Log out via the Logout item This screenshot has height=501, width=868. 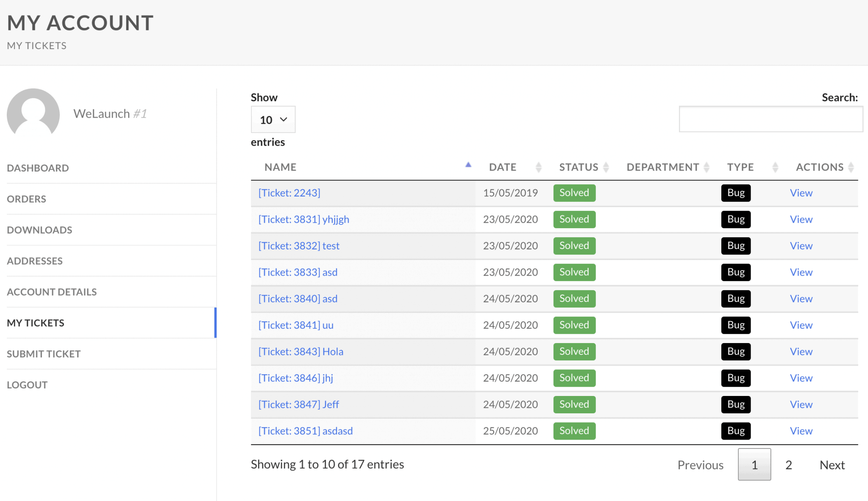pos(27,385)
